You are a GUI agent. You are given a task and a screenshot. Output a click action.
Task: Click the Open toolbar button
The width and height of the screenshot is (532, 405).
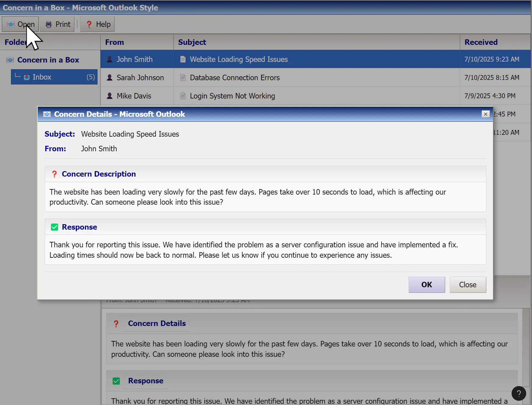click(20, 24)
